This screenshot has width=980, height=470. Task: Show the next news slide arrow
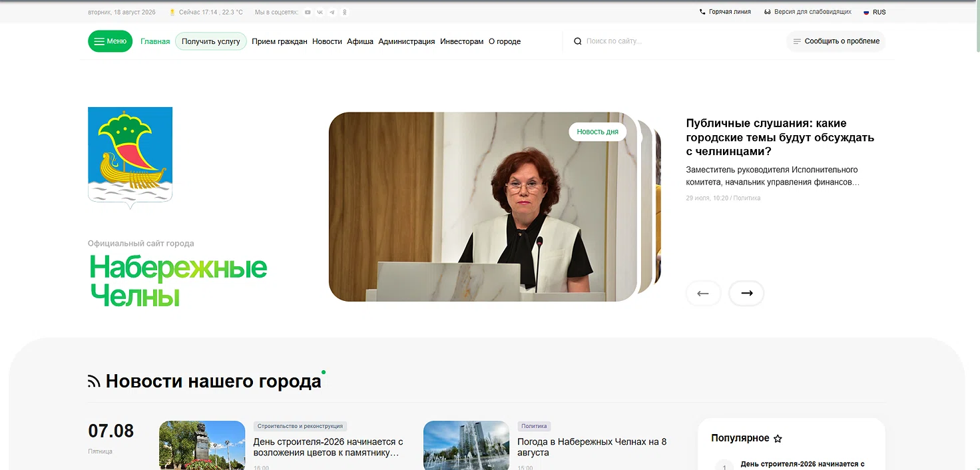point(747,293)
